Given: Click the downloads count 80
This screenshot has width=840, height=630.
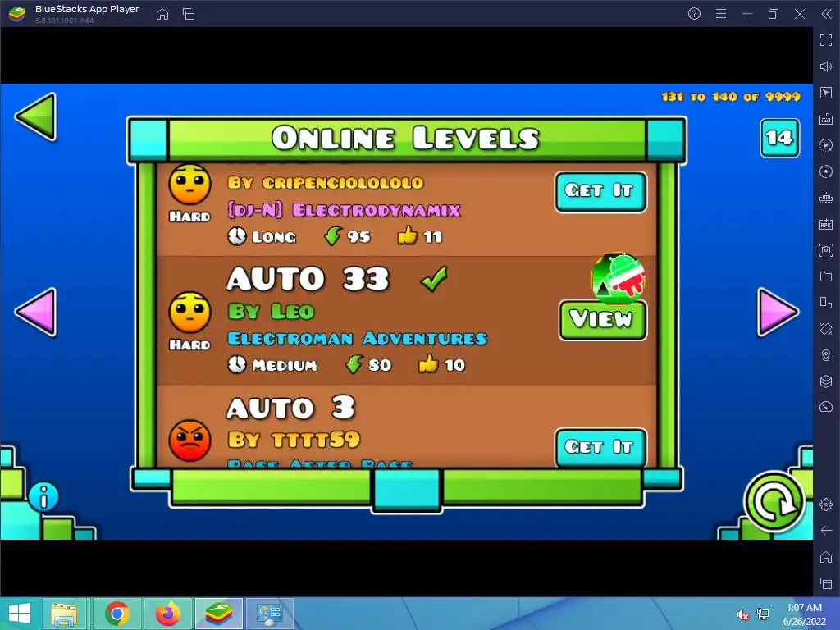Looking at the screenshot, I should coord(379,365).
